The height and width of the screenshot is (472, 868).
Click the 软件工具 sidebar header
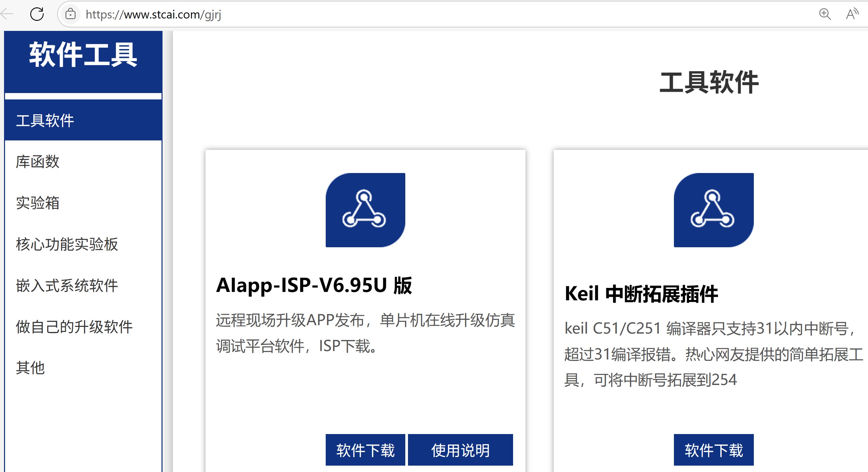pos(83,55)
